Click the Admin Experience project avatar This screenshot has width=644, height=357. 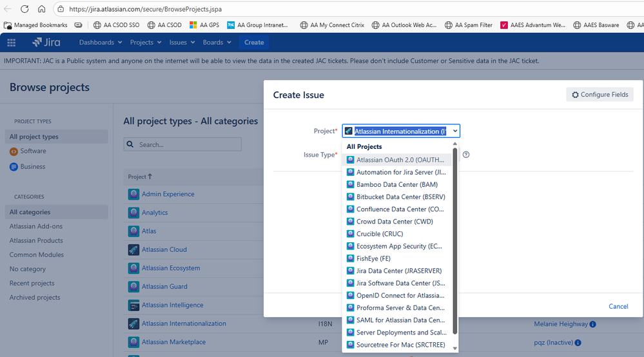click(133, 194)
